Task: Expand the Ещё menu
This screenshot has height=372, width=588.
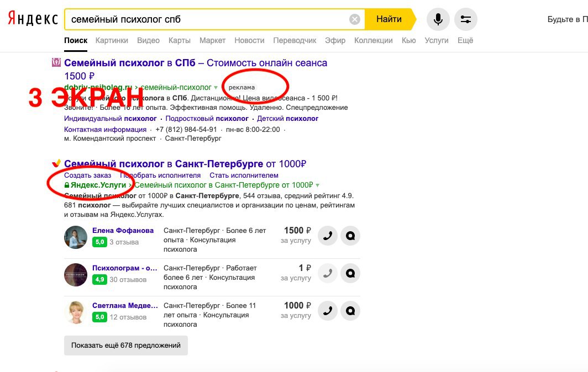Action: point(465,40)
